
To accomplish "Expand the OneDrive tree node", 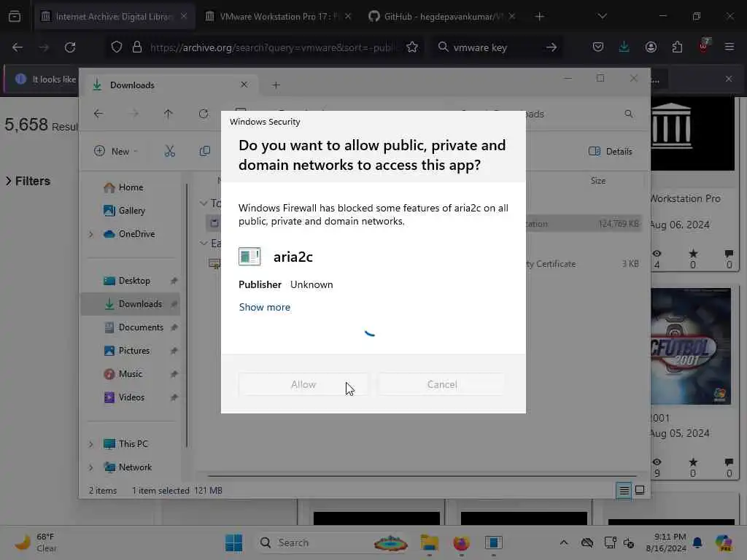I will pos(91,234).
